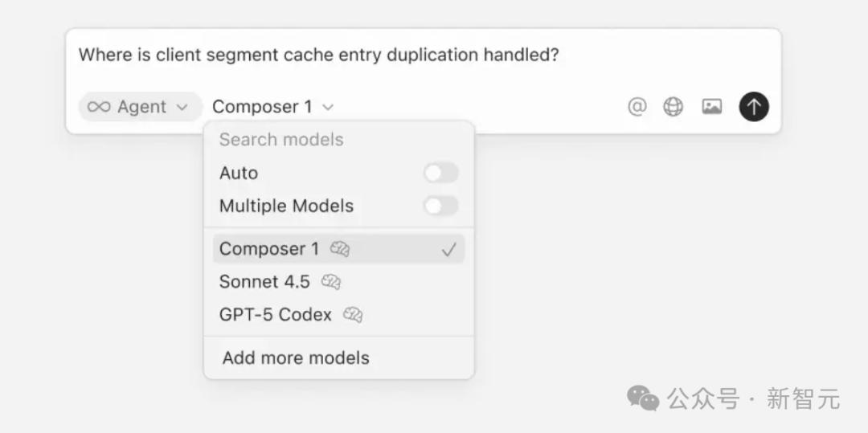Click the globe web search icon
The width and height of the screenshot is (868, 433).
pos(673,107)
